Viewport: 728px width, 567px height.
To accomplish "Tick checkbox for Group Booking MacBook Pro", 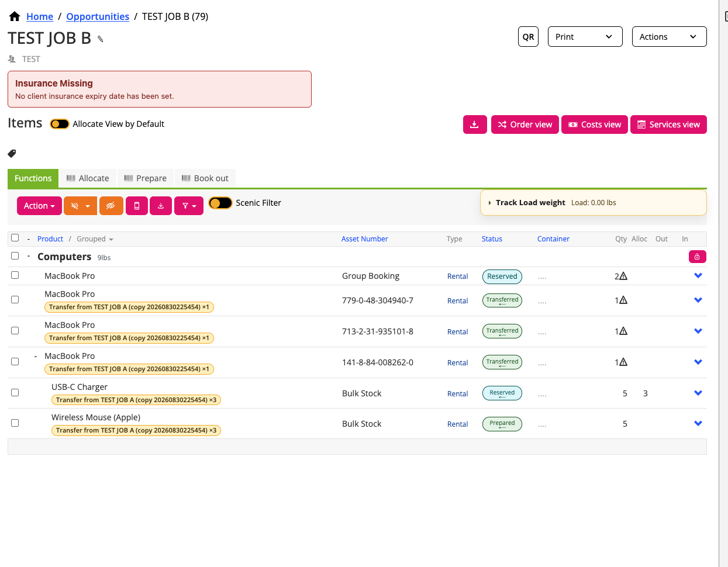I will (15, 275).
